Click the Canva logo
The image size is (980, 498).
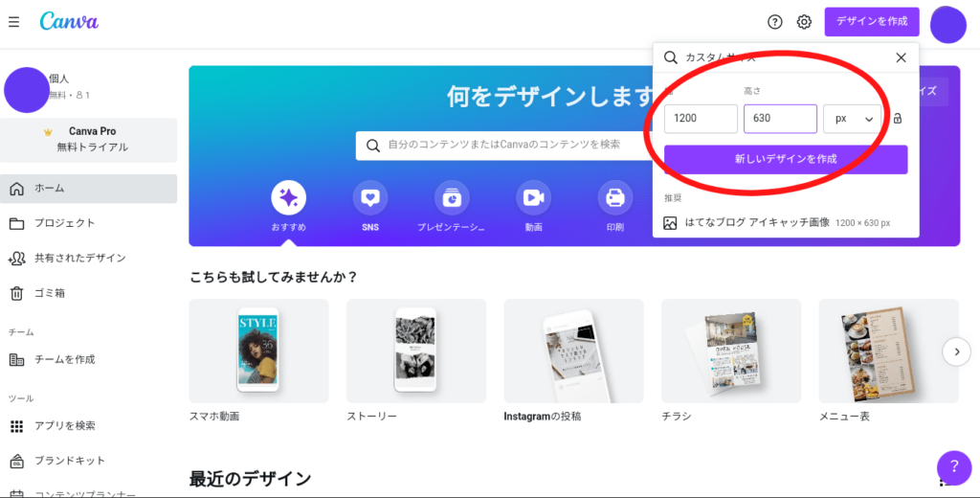(x=69, y=21)
